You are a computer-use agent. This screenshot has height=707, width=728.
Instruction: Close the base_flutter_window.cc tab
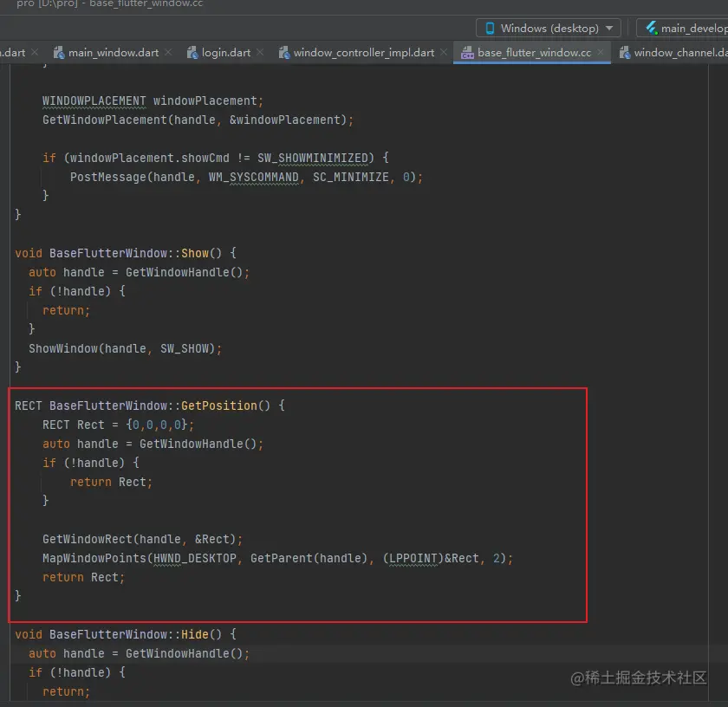[x=601, y=53]
